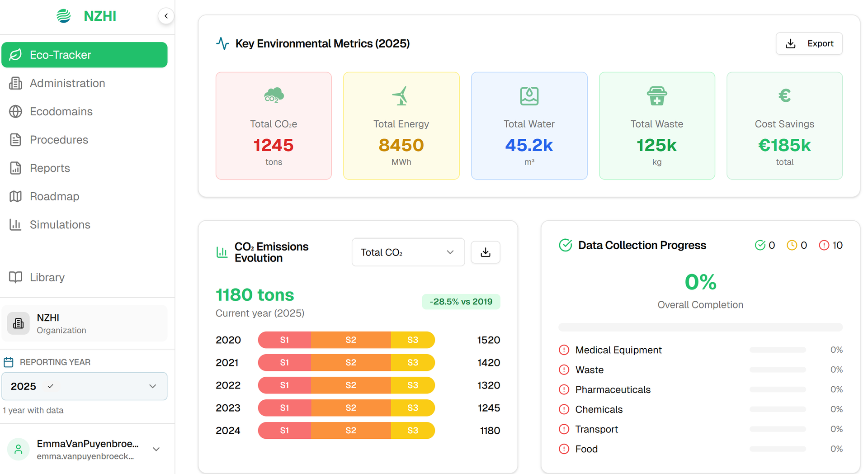Click the CO₂ cloud icon in the Total CO₂e card
The width and height of the screenshot is (868, 474).
pyautogui.click(x=274, y=96)
